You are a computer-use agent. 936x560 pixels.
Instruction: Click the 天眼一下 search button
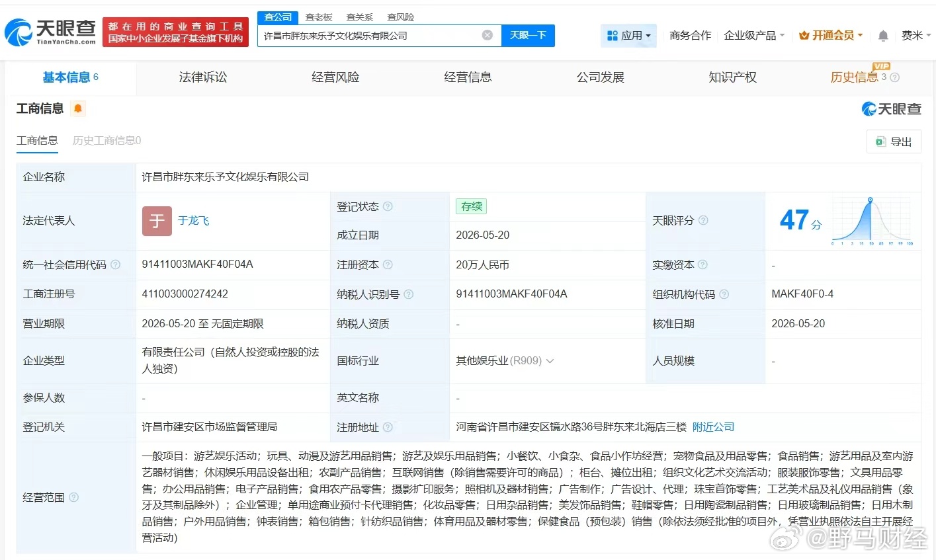coord(528,35)
